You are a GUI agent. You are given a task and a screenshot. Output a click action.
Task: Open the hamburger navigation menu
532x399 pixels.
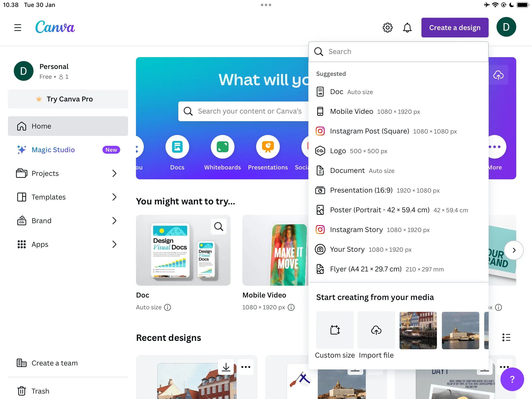(x=17, y=27)
